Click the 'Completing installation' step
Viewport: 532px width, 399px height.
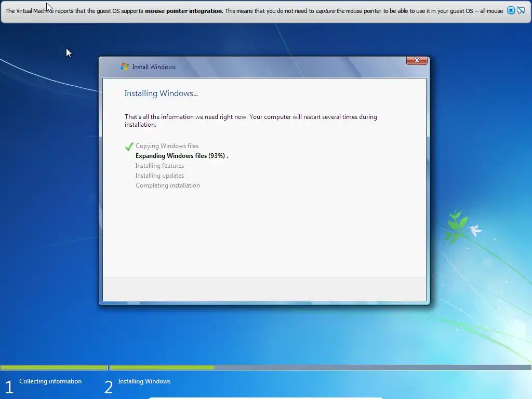[168, 185]
